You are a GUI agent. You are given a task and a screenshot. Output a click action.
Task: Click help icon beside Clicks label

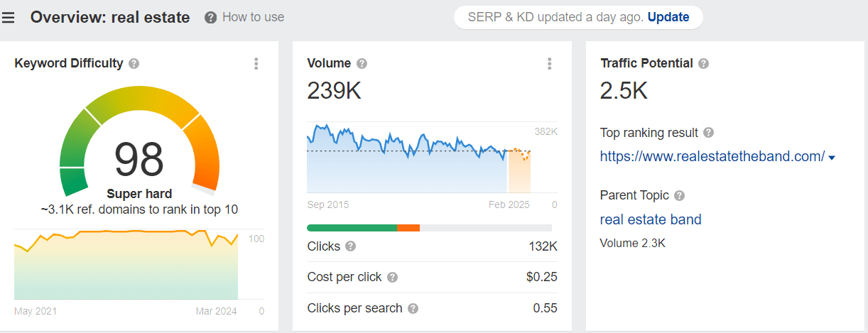350,246
